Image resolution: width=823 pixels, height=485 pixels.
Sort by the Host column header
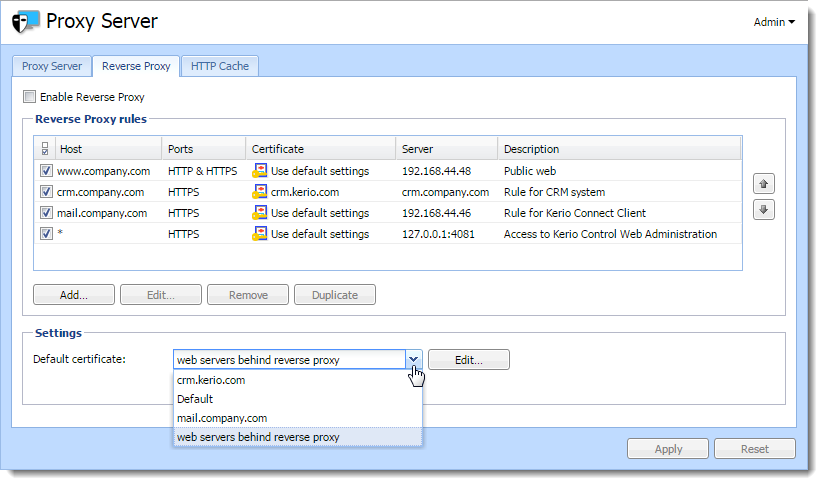click(109, 149)
